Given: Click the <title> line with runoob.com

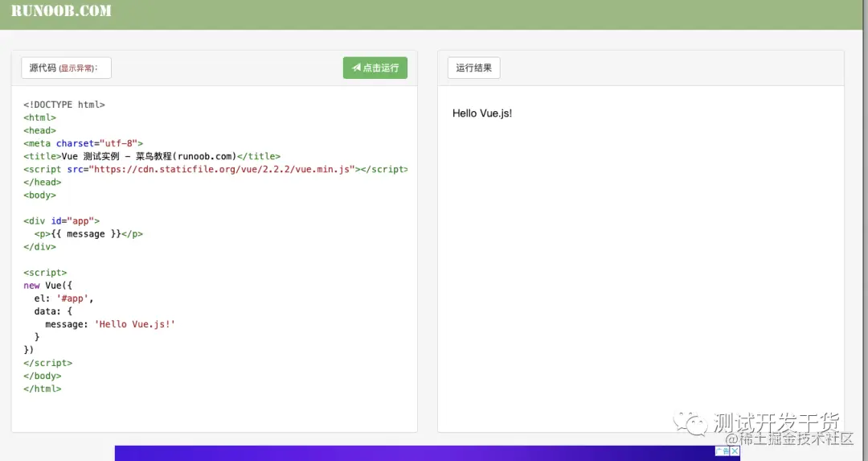Looking at the screenshot, I should click(x=152, y=156).
